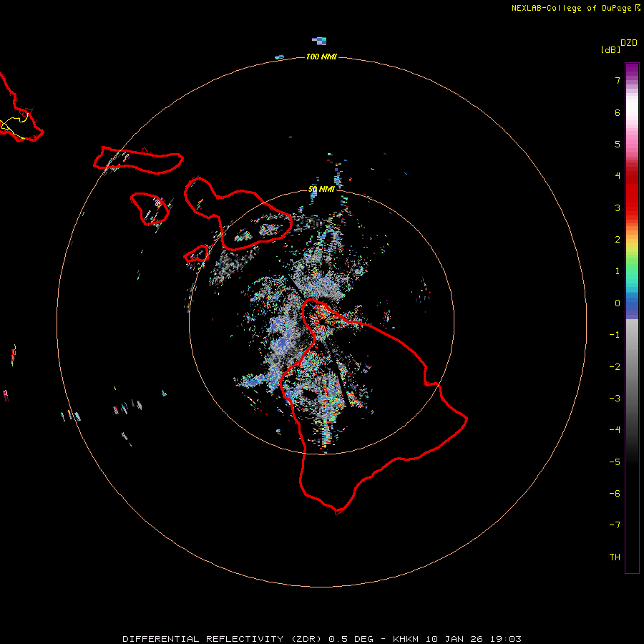Image resolution: width=644 pixels, height=644 pixels.
Task: Click the 2 value on color scale
Action: pos(618,240)
